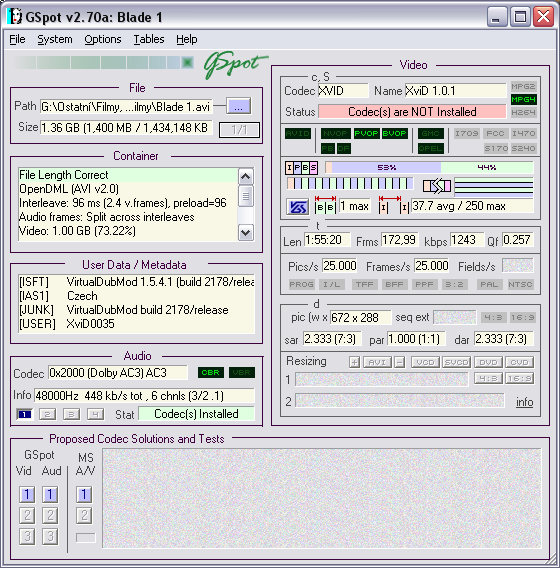Click the NTSC indicator

tap(520, 284)
